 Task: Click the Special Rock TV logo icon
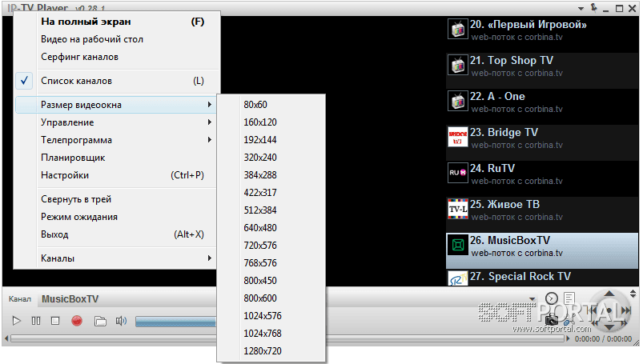458,278
